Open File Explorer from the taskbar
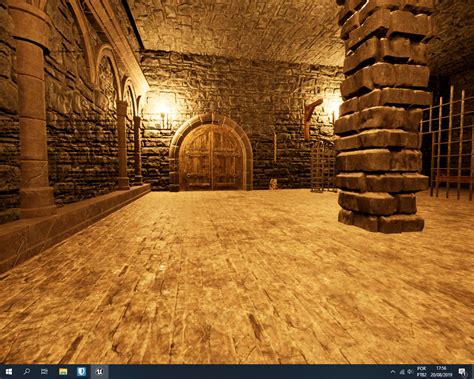The height and width of the screenshot is (379, 474). (x=63, y=371)
